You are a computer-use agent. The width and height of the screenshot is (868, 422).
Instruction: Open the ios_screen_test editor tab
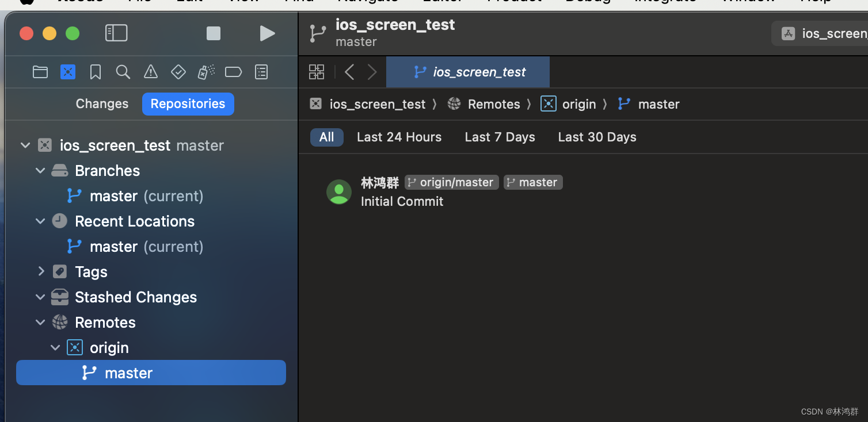[468, 72]
